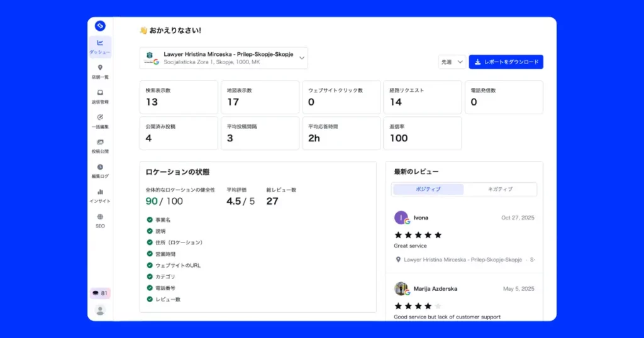The image size is (644, 338).
Task: Click the reviewer name Ivona
Action: point(421,218)
